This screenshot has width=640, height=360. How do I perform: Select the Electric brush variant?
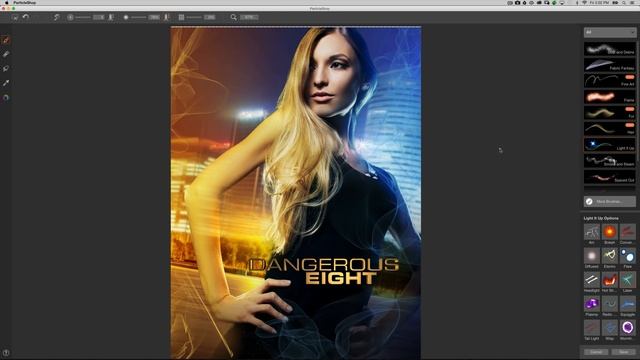click(609, 256)
